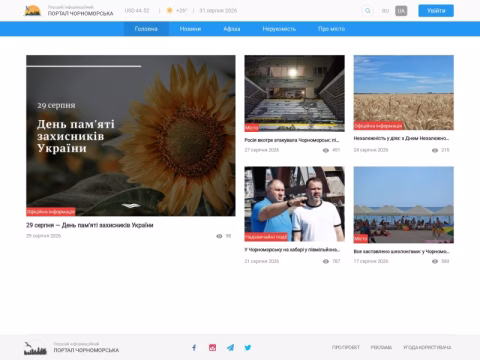Open Угода користувача footer link

(x=427, y=347)
